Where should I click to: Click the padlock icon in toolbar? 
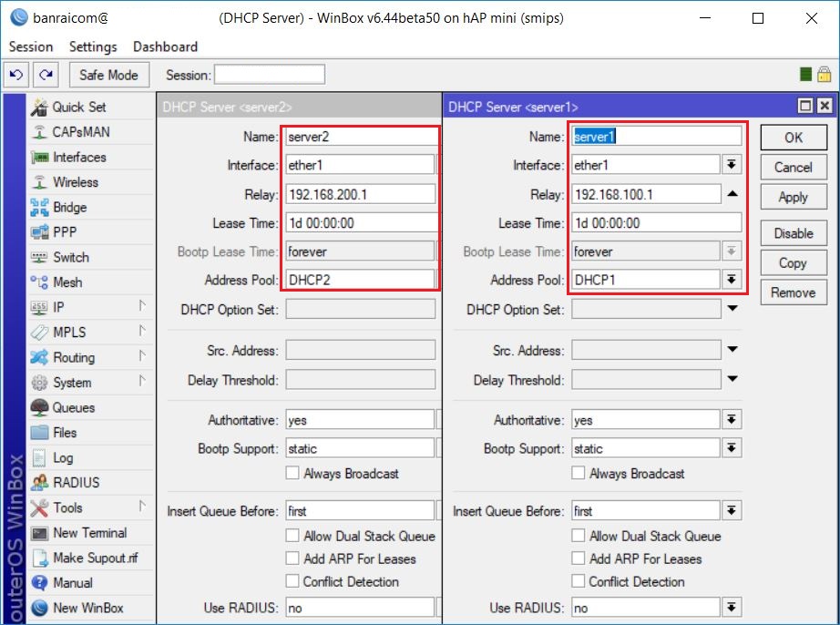point(824,75)
